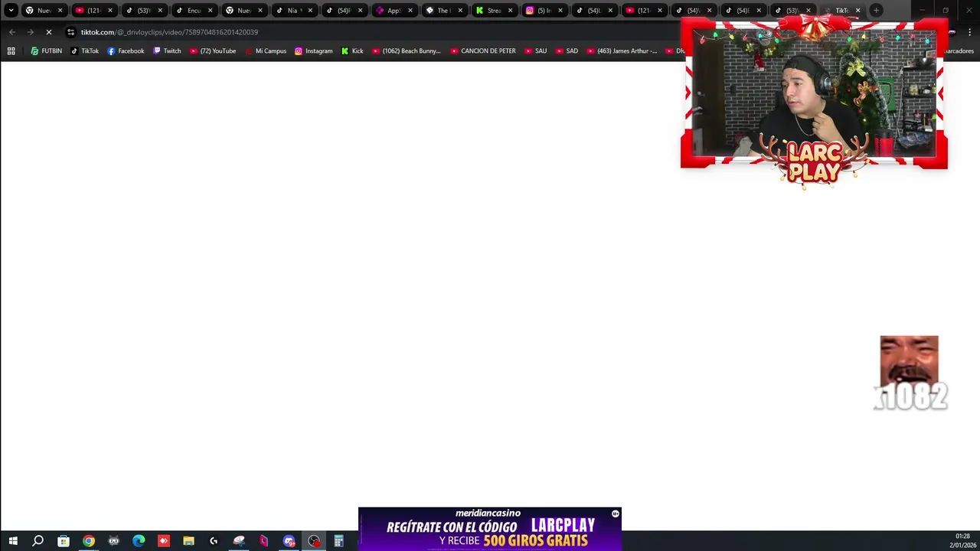Image resolution: width=980 pixels, height=551 pixels.
Task: Click the meridiancasino LARCPLAY promo banner
Action: coord(490,529)
